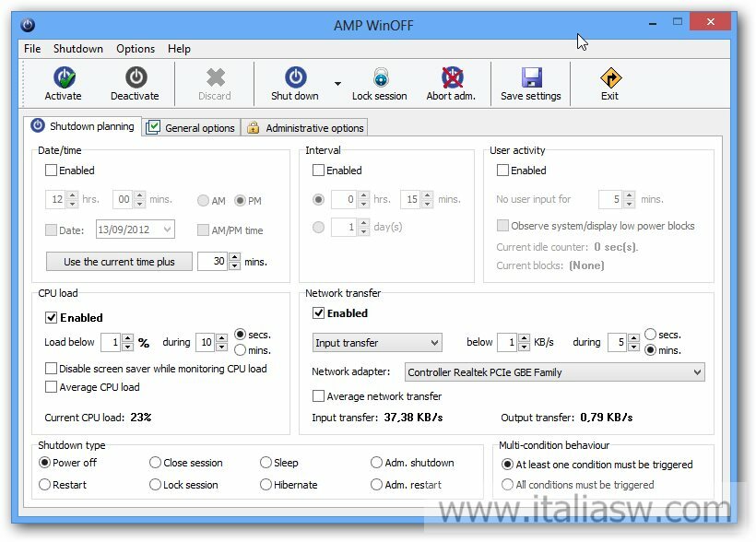The image size is (756, 542).
Task: Check the Average network transfer box
Action: coord(318,395)
